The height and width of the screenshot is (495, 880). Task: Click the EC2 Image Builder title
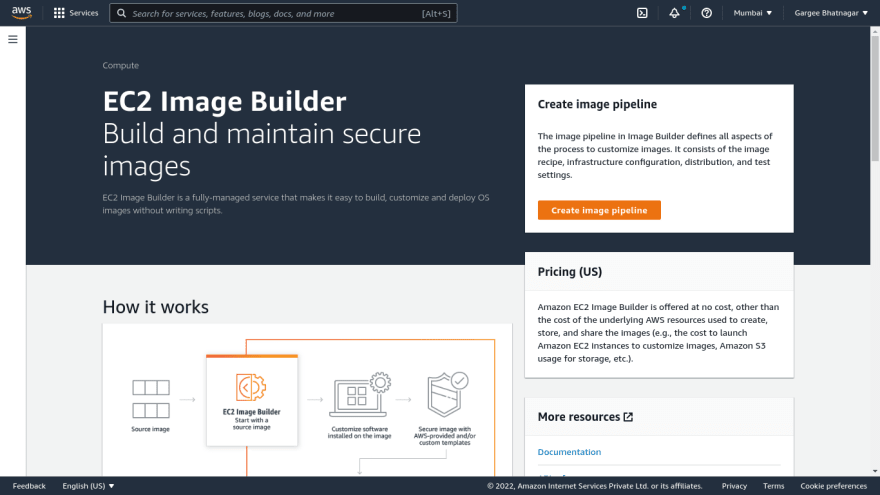224,102
